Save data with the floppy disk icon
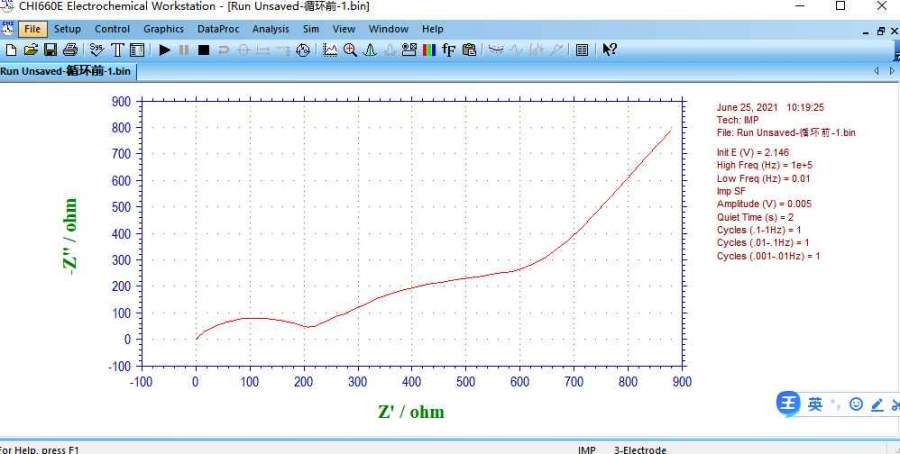The height and width of the screenshot is (454, 900). tap(50, 49)
